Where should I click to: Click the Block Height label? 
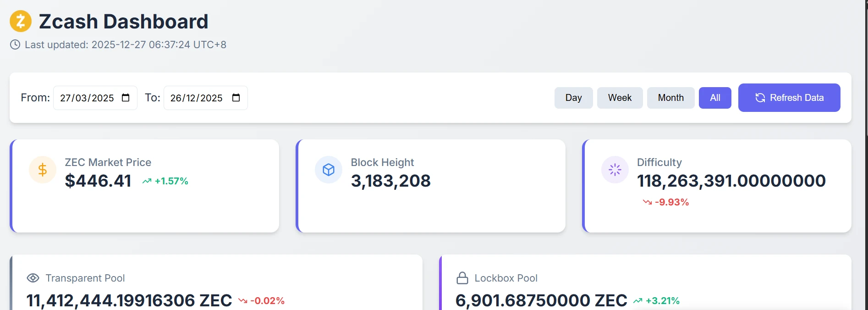point(382,162)
